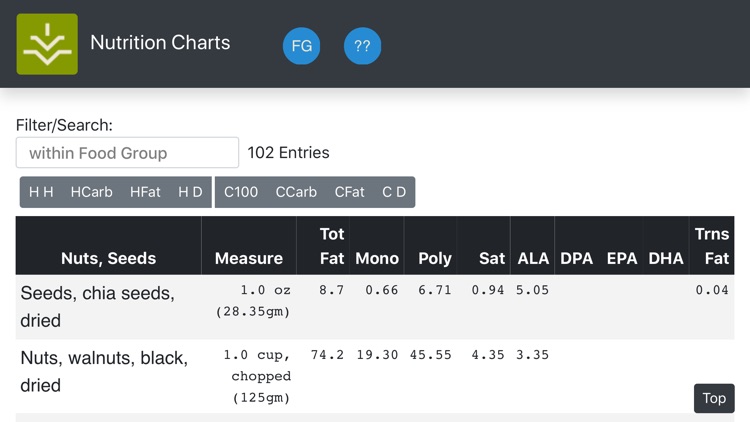This screenshot has height=422, width=750.
Task: Click the Nutrition Charts title
Action: tap(160, 43)
